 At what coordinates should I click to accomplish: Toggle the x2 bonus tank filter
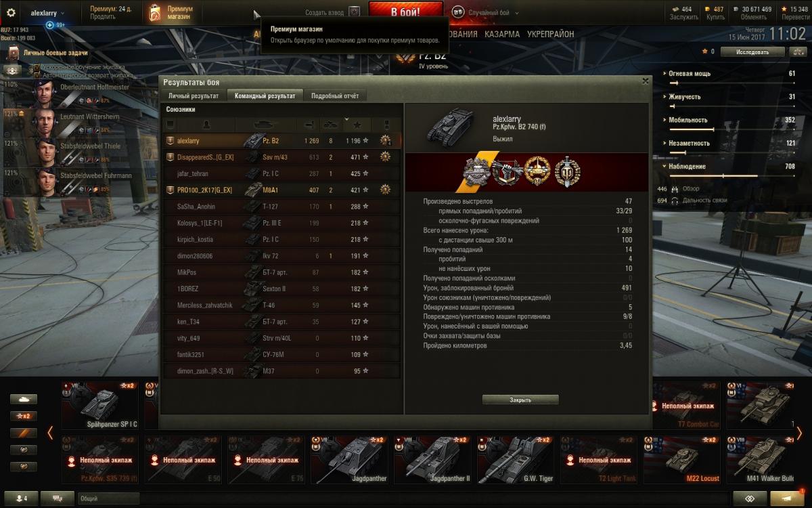[x=24, y=416]
